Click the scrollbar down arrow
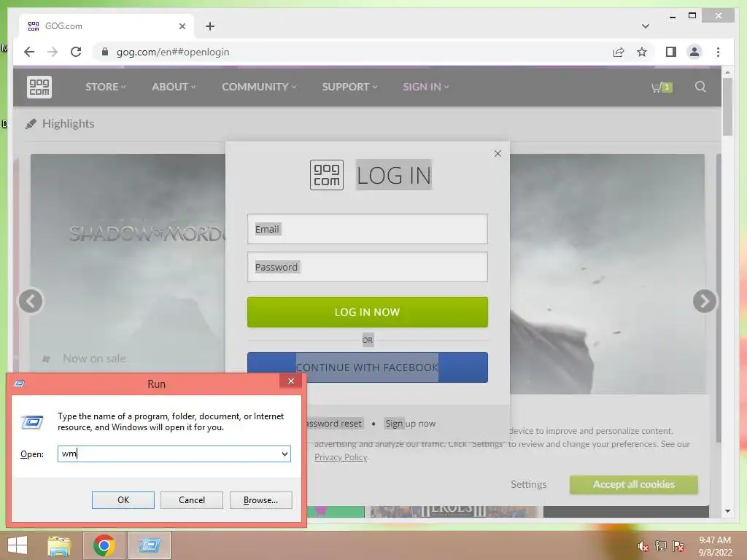This screenshot has height=560, width=747. coord(727,511)
